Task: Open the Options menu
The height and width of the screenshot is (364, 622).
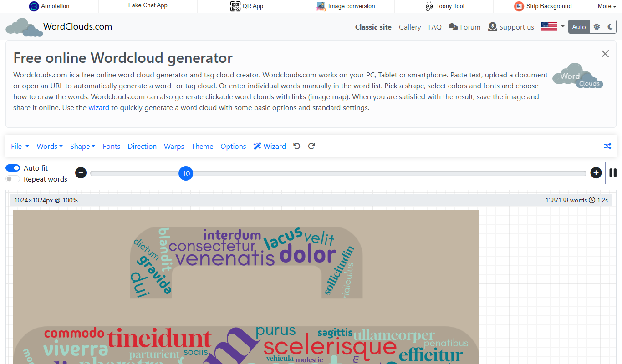Action: tap(233, 146)
